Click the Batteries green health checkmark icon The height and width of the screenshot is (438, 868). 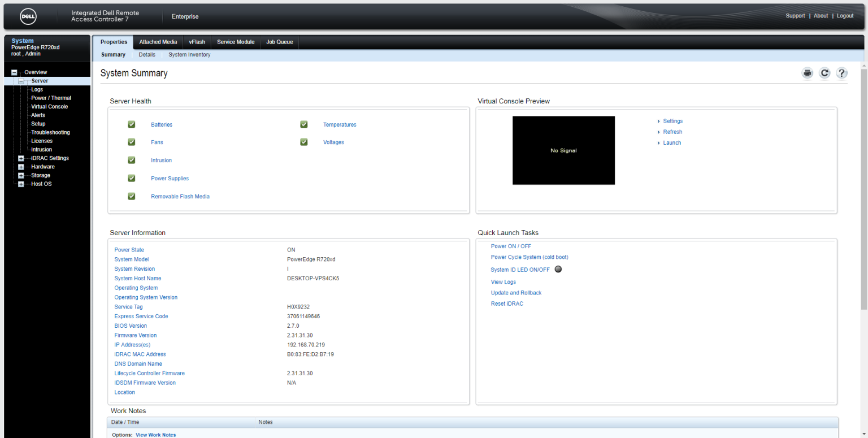pyautogui.click(x=132, y=124)
